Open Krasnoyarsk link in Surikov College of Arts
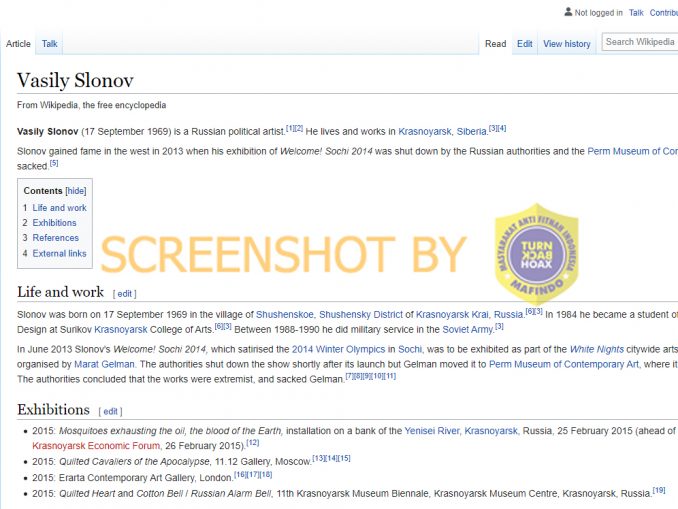This screenshot has height=509, width=678. [121, 330]
